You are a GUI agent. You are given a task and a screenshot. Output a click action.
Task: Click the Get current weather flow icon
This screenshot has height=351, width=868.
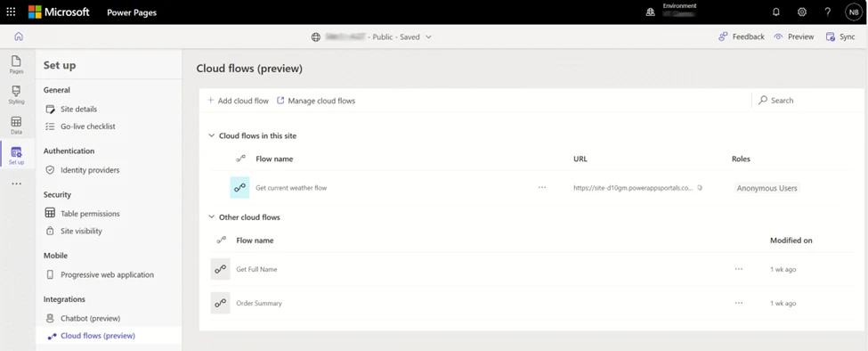point(239,188)
